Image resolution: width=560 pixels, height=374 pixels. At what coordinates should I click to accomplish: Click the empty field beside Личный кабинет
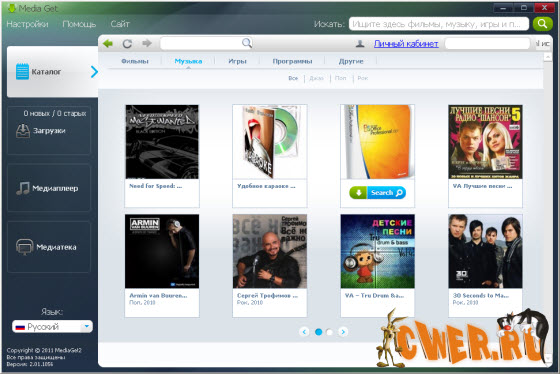point(488,44)
